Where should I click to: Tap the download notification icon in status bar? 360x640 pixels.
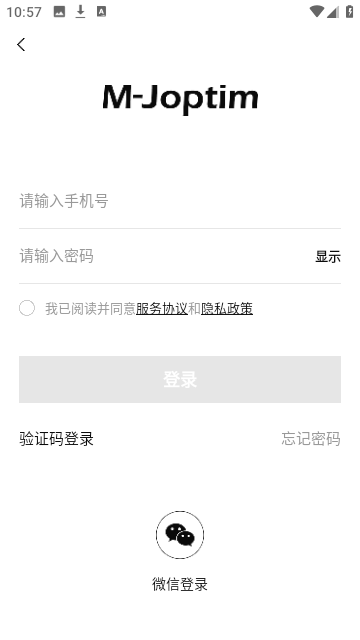pos(80,12)
